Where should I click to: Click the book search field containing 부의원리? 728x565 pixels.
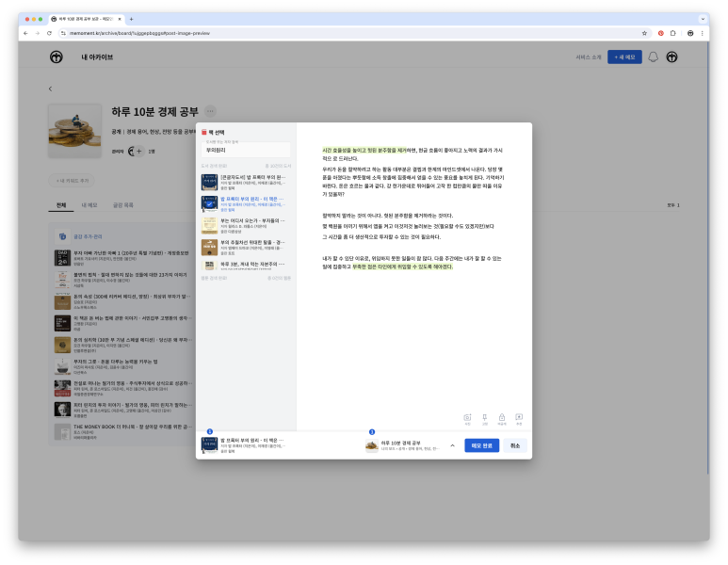coord(246,150)
